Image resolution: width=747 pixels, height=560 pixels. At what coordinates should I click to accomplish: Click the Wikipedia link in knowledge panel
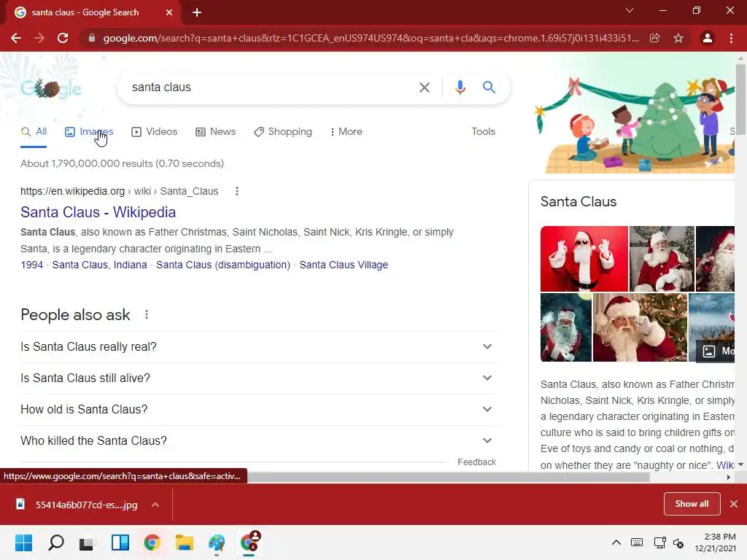coord(725,464)
